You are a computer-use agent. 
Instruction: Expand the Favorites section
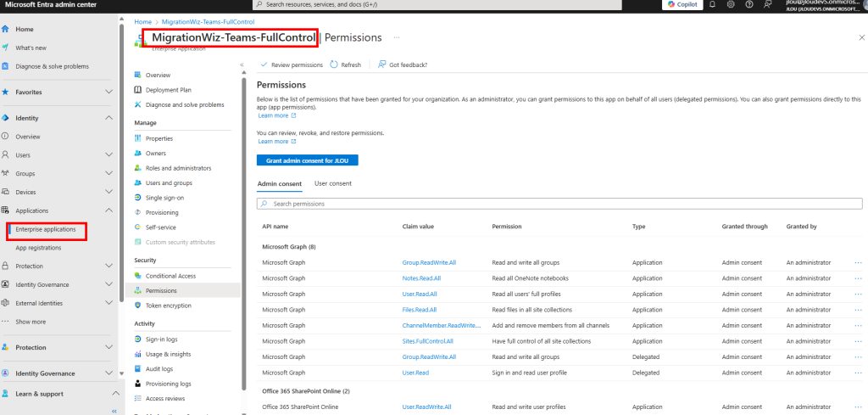[108, 92]
